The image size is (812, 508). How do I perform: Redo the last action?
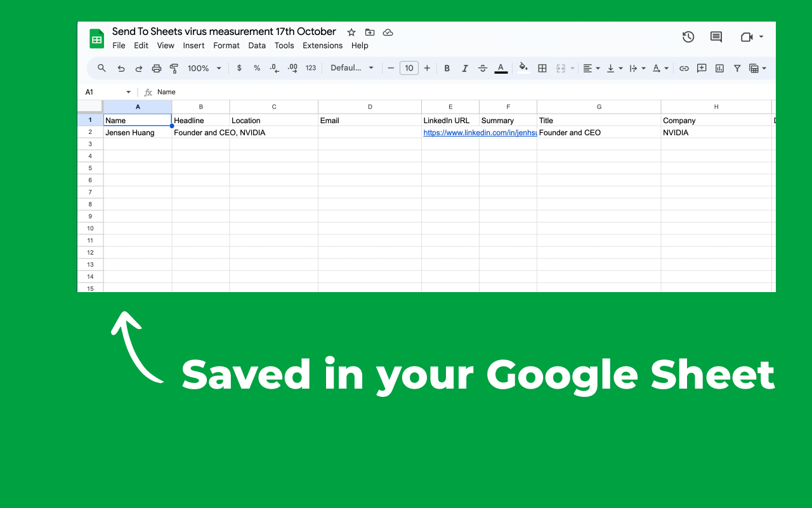(139, 68)
